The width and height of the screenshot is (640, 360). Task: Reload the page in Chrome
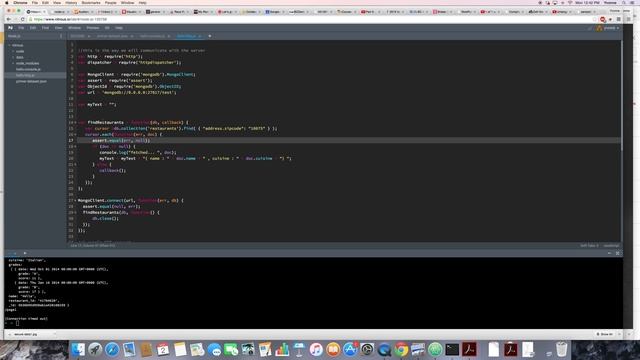(22, 19)
